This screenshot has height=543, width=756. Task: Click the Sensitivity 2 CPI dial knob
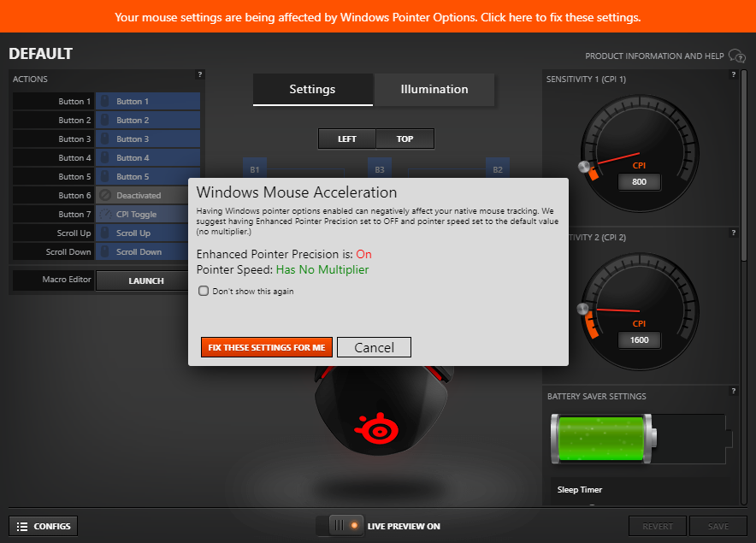tap(583, 309)
